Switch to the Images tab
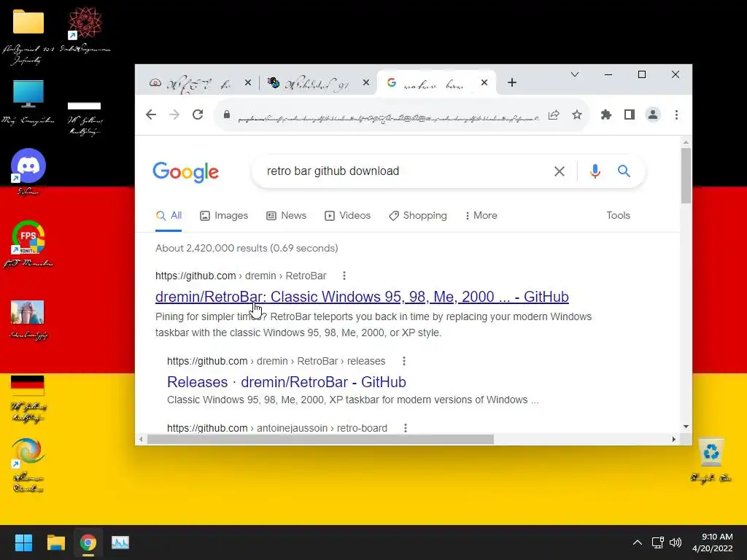Screen dimensions: 747x560 click(x=224, y=216)
